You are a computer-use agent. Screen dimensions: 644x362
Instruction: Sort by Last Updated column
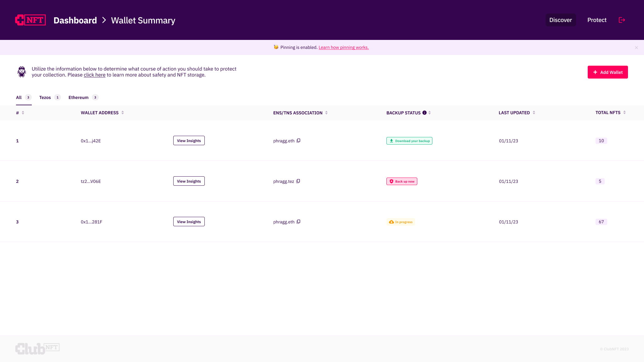click(x=534, y=112)
